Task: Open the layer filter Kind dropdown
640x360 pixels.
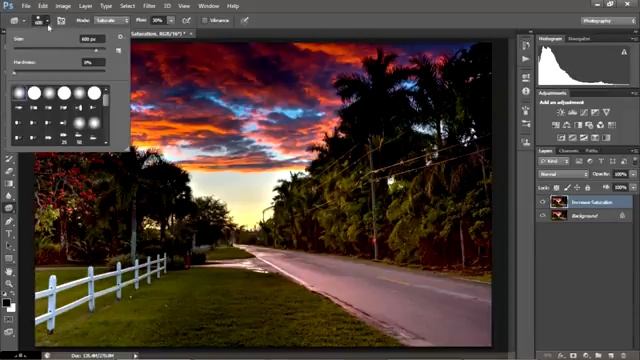Action: pyautogui.click(x=554, y=162)
